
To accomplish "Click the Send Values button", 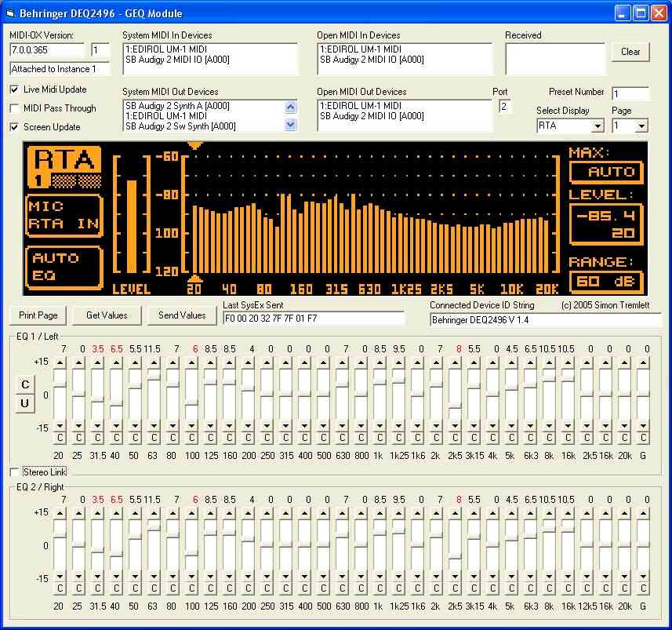I will tap(182, 315).
